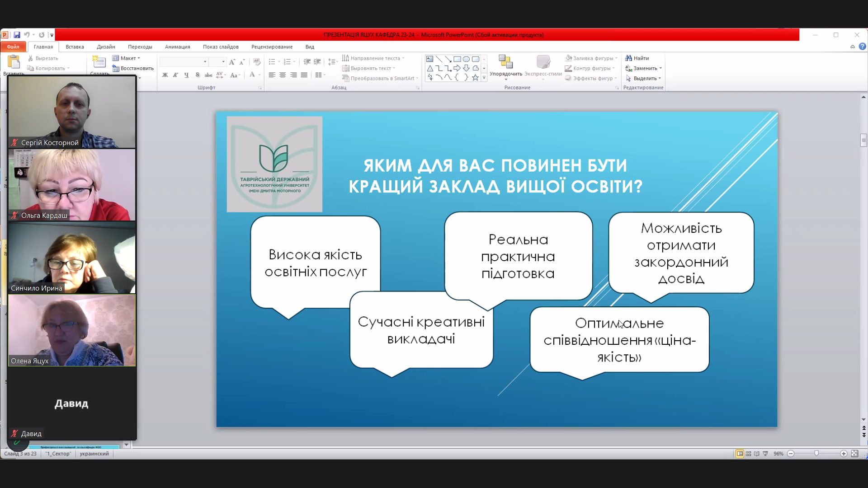The width and height of the screenshot is (868, 488).
Task: Click the increase font size icon
Action: pos(232,62)
